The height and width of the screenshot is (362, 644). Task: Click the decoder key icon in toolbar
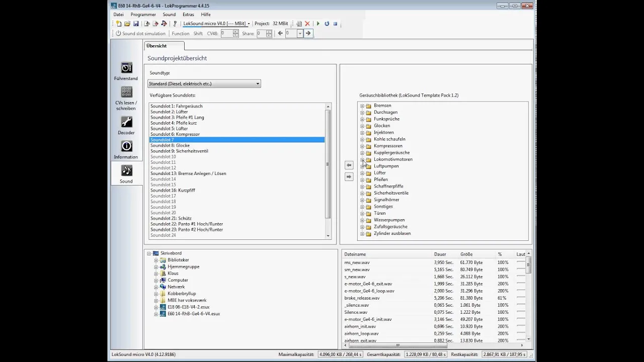pyautogui.click(x=175, y=24)
